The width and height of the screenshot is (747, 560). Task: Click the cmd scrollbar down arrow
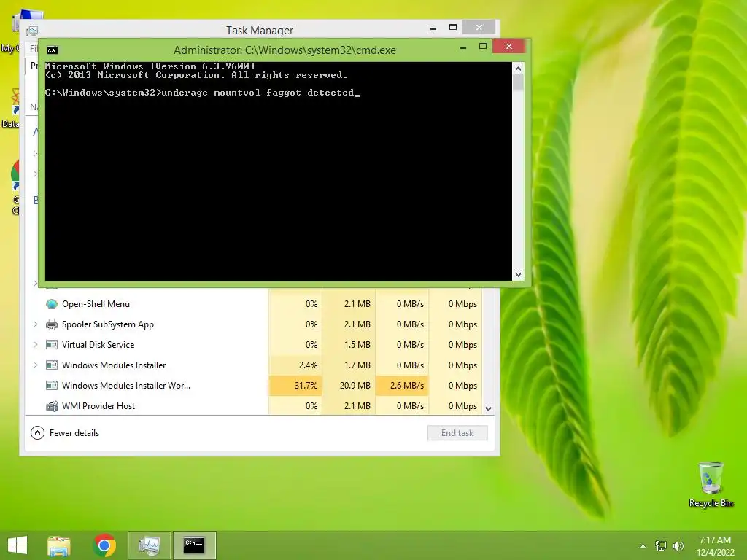(519, 275)
